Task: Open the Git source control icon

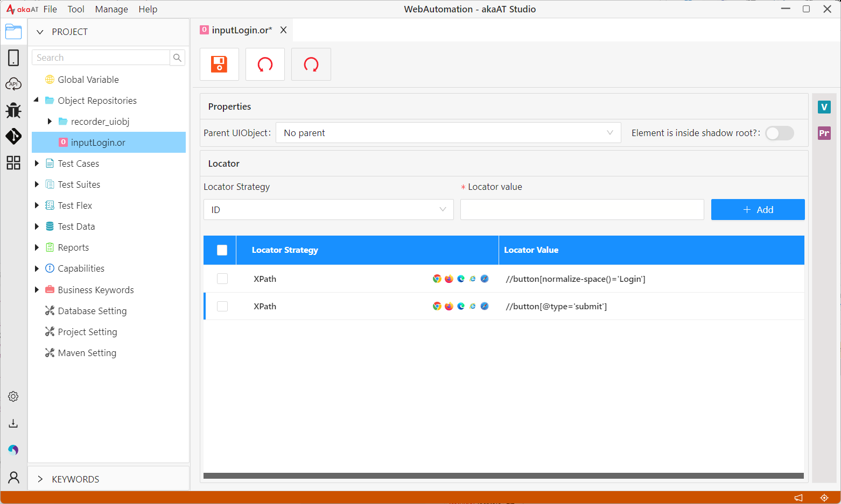Action: (13, 136)
